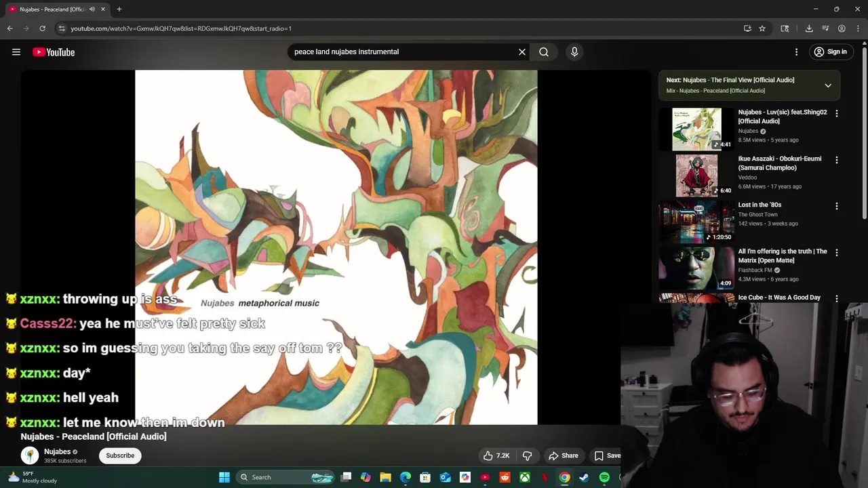The width and height of the screenshot is (868, 488).
Task: Open Mix - Nujabes - Peaceland playlist title
Action: point(715,91)
